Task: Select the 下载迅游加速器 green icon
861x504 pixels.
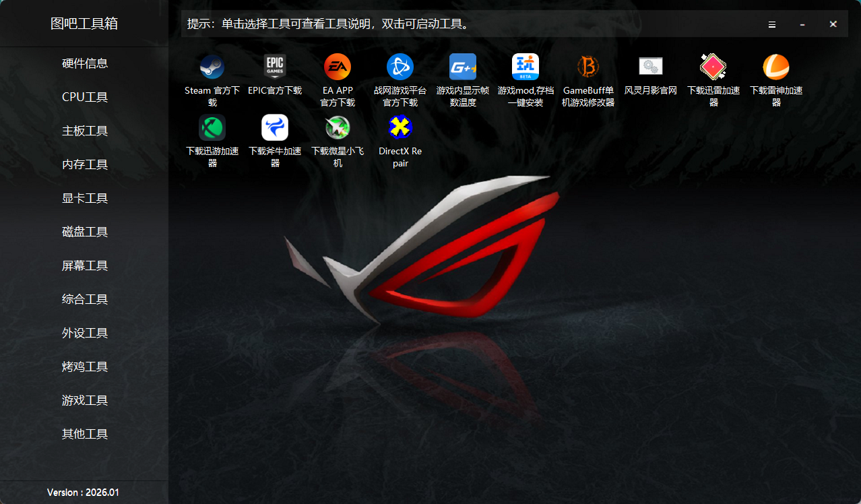Action: 212,127
